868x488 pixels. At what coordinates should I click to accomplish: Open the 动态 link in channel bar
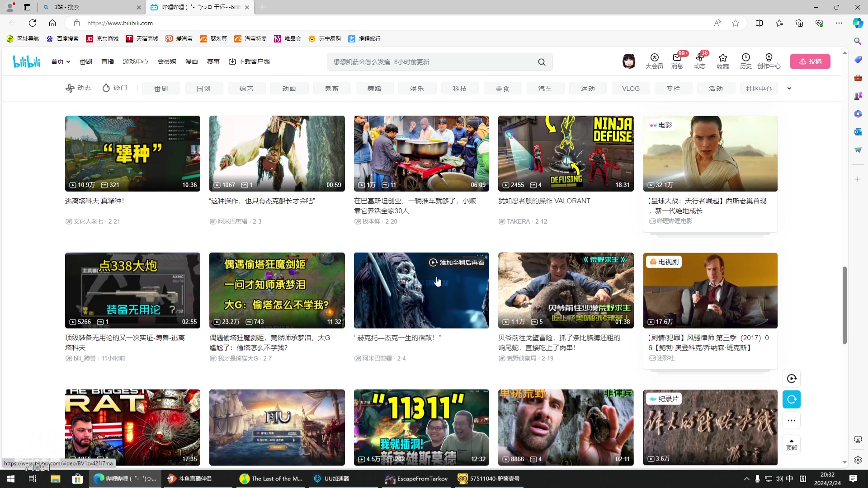78,88
